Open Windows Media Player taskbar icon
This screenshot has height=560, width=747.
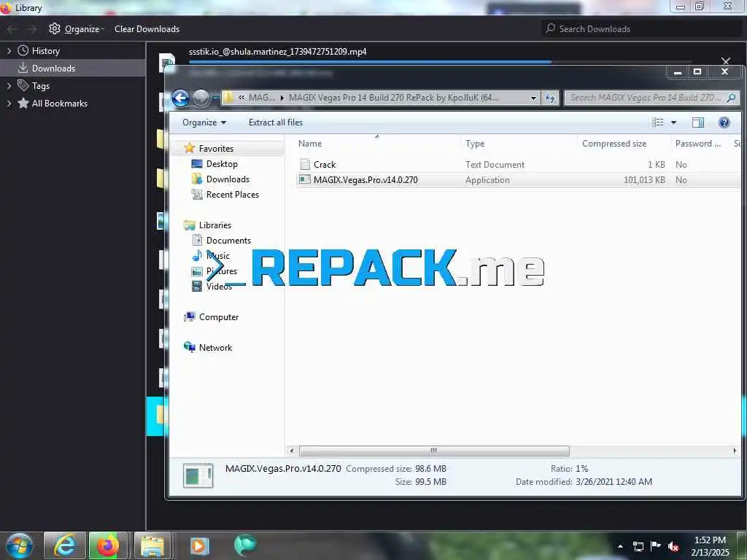pos(199,545)
